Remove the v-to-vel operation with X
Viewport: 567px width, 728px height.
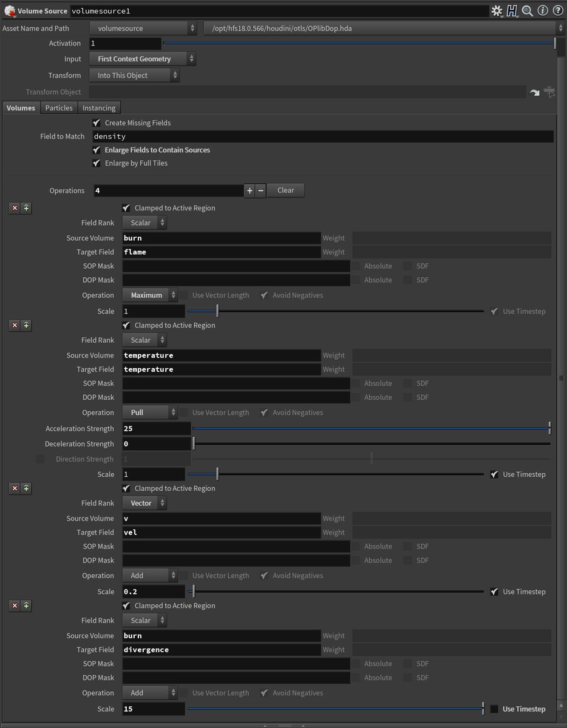click(x=15, y=488)
